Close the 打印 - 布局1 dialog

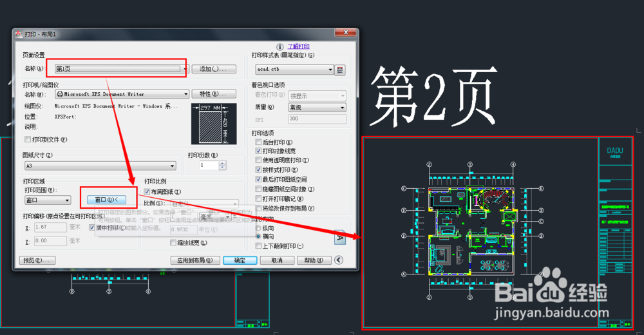pos(345,32)
